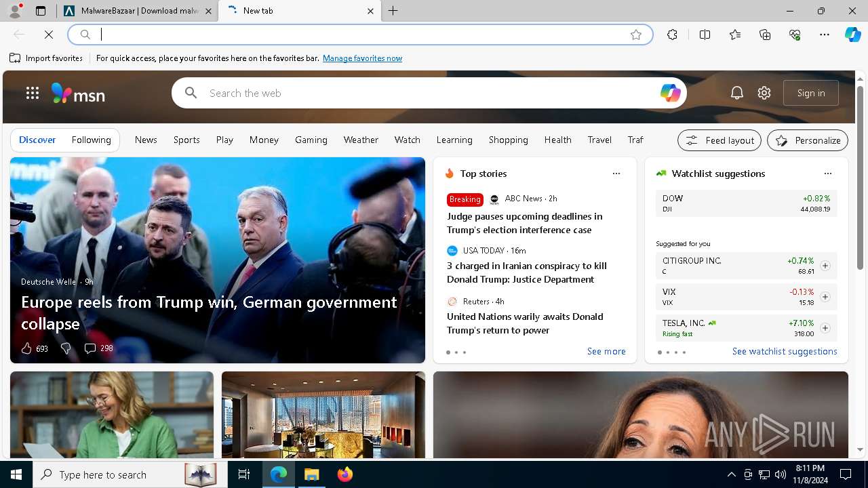The width and height of the screenshot is (868, 488).
Task: Stop loading the page
Action: pos(49,35)
